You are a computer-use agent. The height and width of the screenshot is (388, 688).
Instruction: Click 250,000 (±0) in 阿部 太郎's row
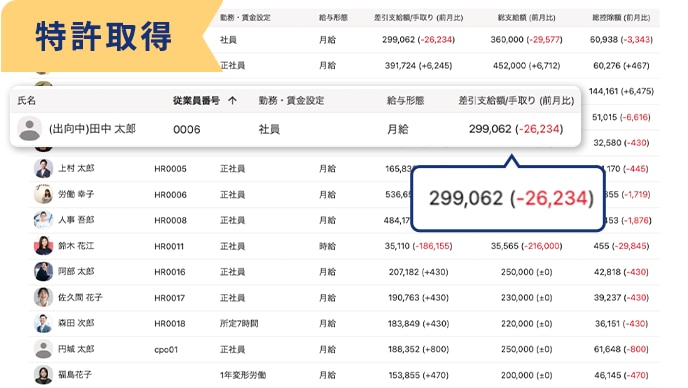[527, 272]
